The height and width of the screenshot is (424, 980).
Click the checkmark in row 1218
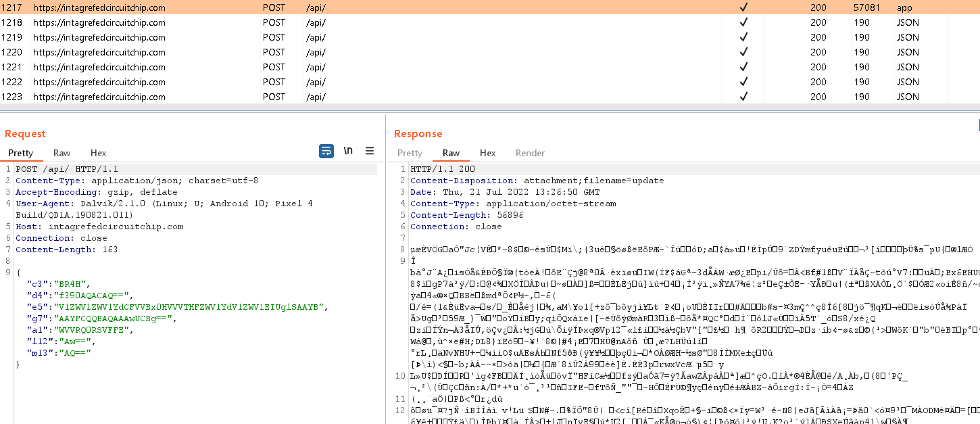743,23
